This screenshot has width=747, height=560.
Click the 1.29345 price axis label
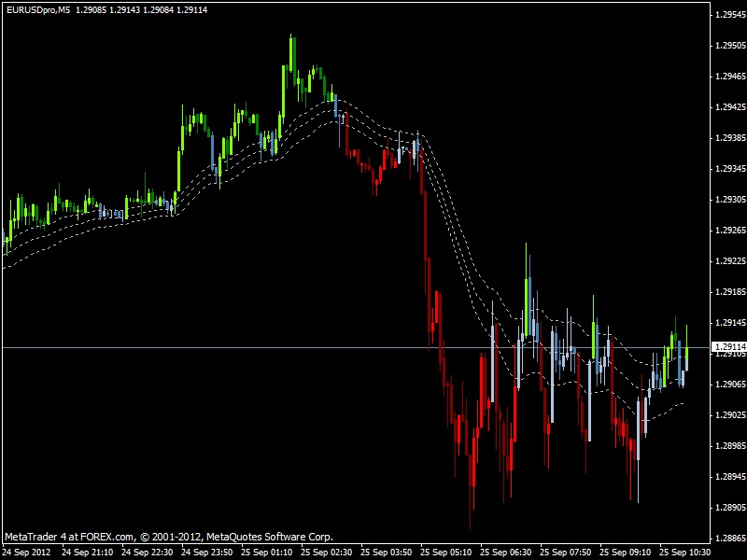point(730,169)
